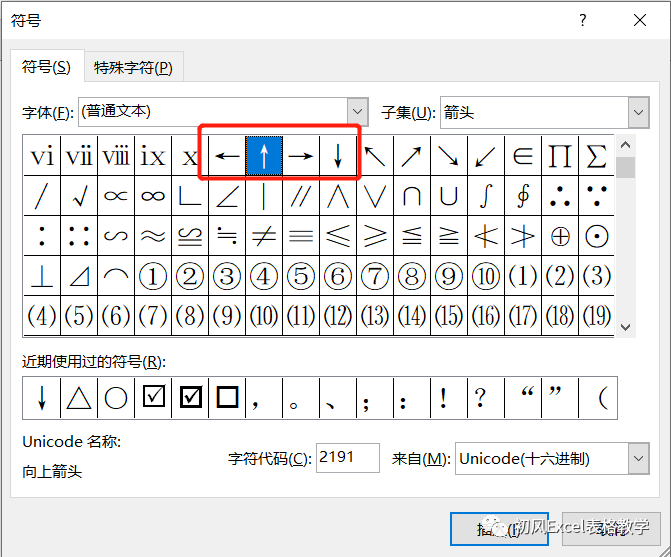Select the not-equal ≠ symbol
The image size is (671, 557).
click(264, 236)
